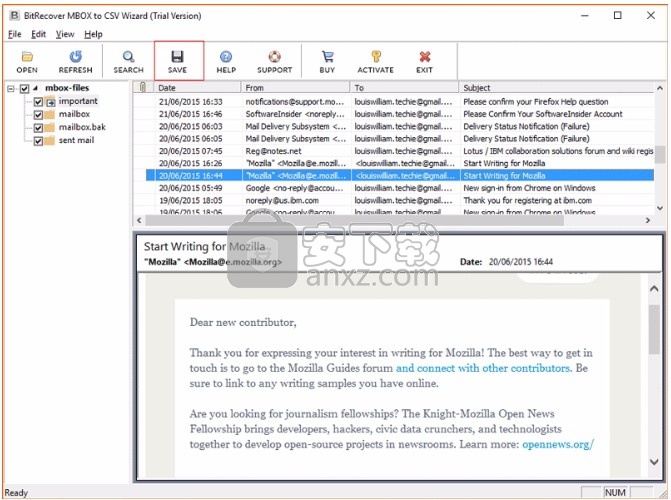Uncheck the sent mail folder checkbox
This screenshot has height=500, width=671.
[x=38, y=141]
